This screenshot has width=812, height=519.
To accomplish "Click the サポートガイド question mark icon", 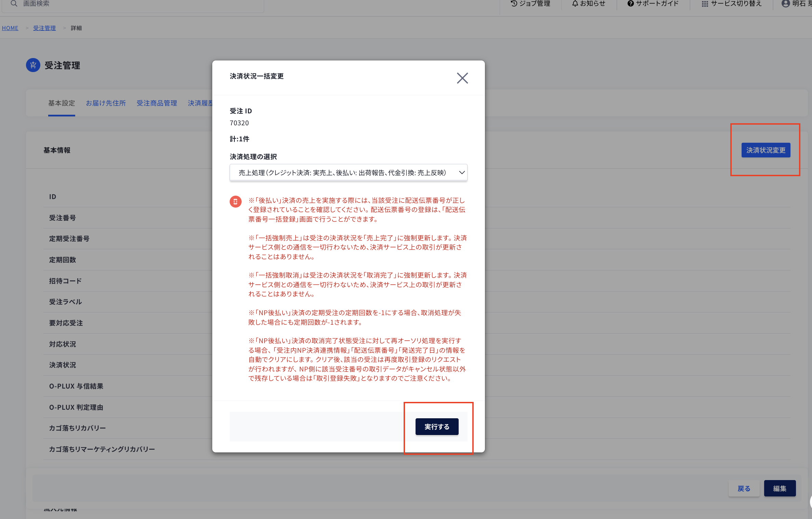I will coord(631,3).
